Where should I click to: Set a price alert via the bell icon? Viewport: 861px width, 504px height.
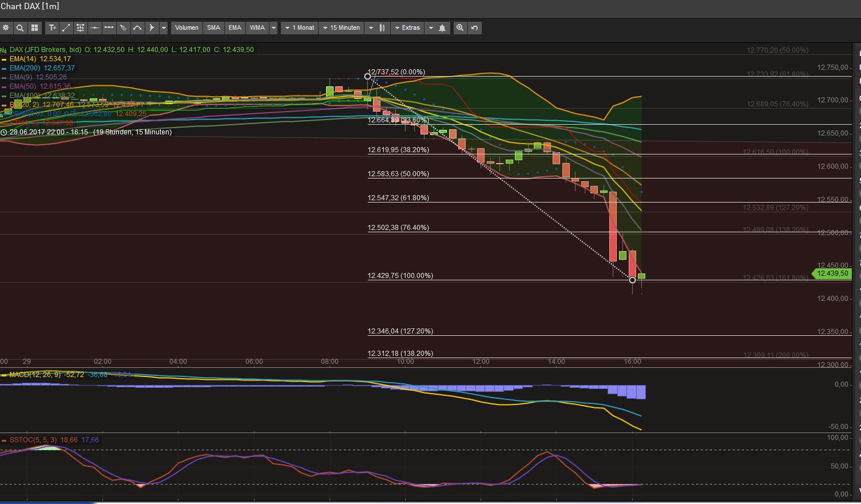click(442, 27)
